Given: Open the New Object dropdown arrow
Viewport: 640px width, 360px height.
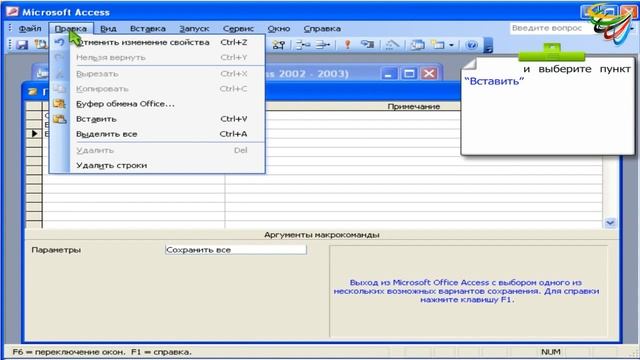Looking at the screenshot, I should tap(451, 45).
